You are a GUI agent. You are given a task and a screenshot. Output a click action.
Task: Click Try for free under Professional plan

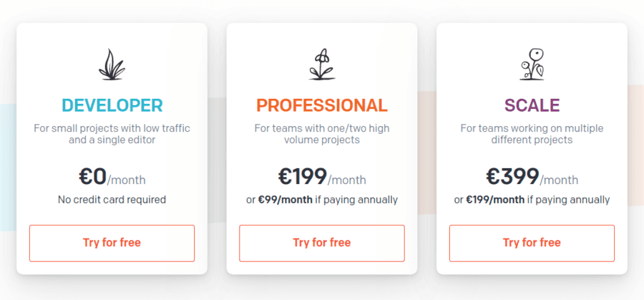coord(322,243)
